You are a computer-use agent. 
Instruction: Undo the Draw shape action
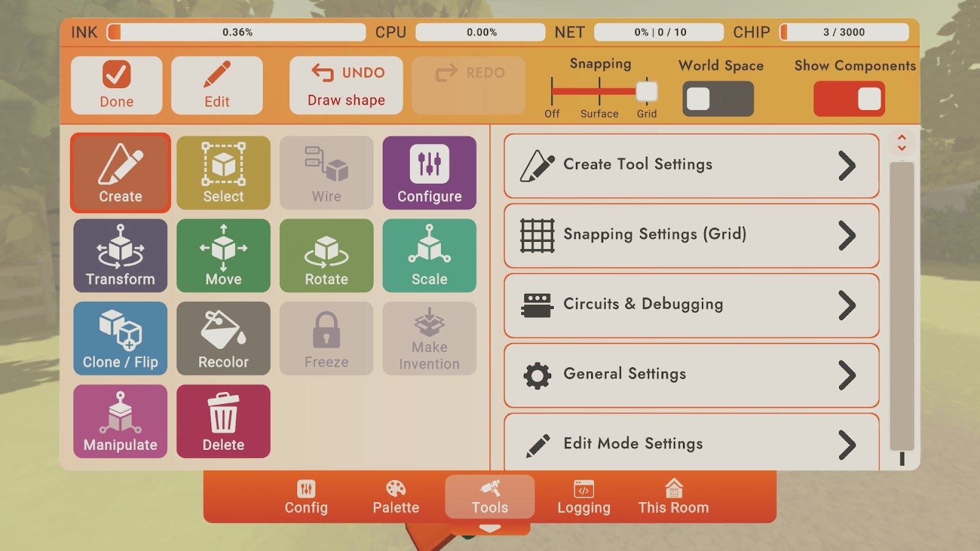click(x=346, y=85)
